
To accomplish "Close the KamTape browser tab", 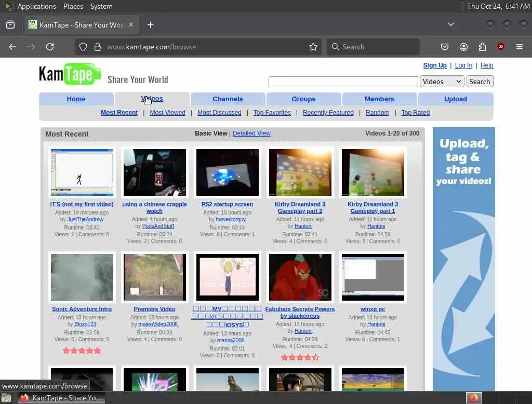I will 131,24.
